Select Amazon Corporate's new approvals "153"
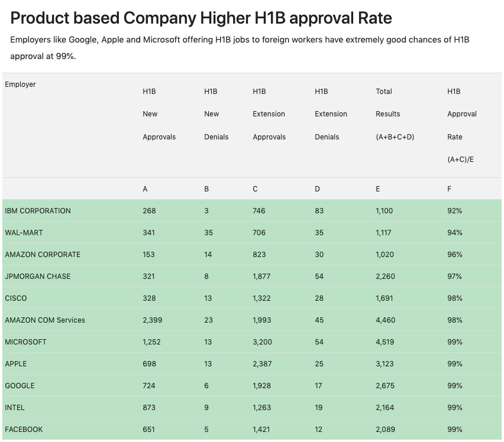Image resolution: width=504 pixels, height=442 pixels. [x=149, y=255]
